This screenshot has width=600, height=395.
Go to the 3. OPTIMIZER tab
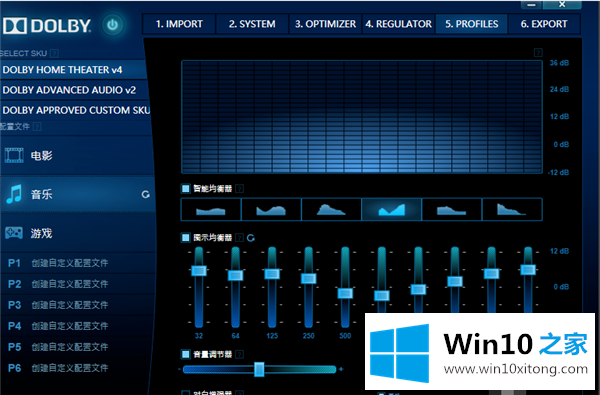coord(325,24)
